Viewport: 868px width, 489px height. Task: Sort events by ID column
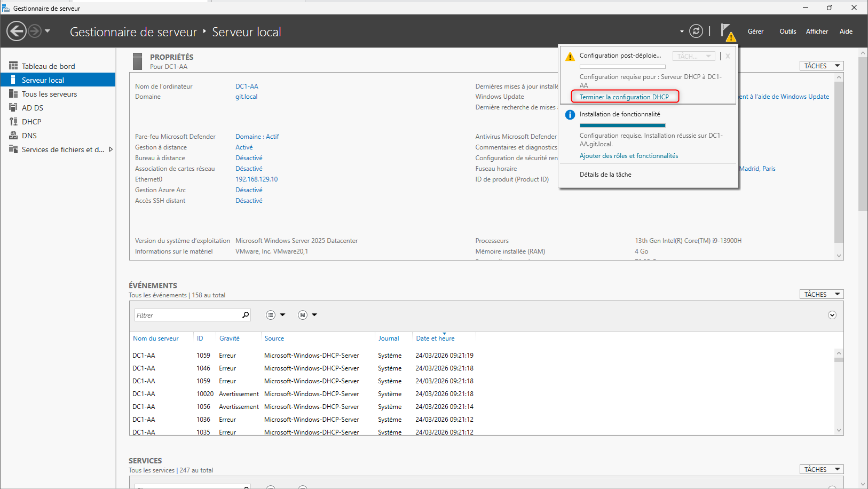200,338
